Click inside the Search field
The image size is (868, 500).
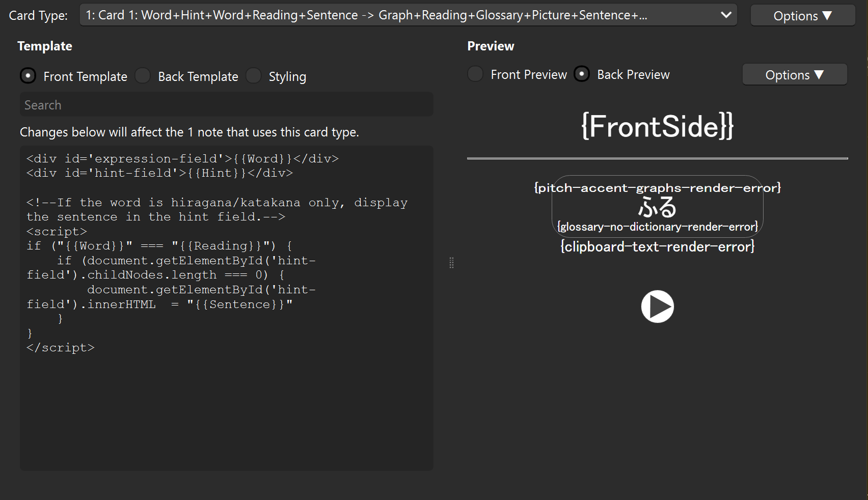tap(226, 104)
